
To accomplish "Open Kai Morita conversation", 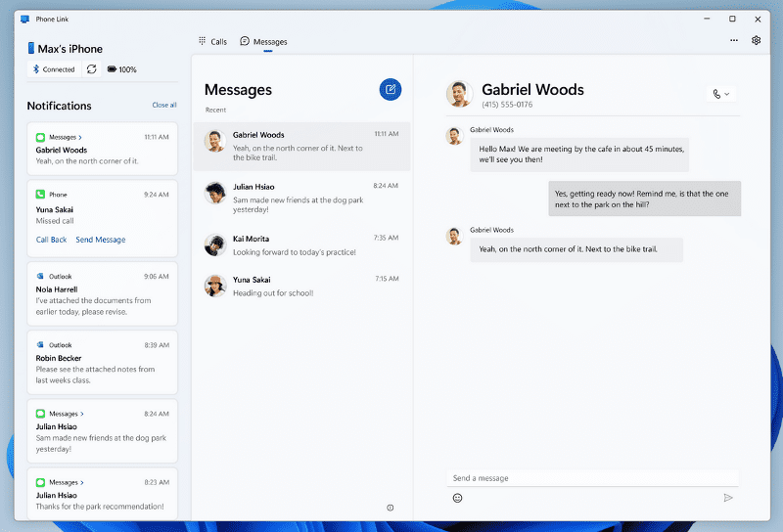I will pyautogui.click(x=301, y=245).
